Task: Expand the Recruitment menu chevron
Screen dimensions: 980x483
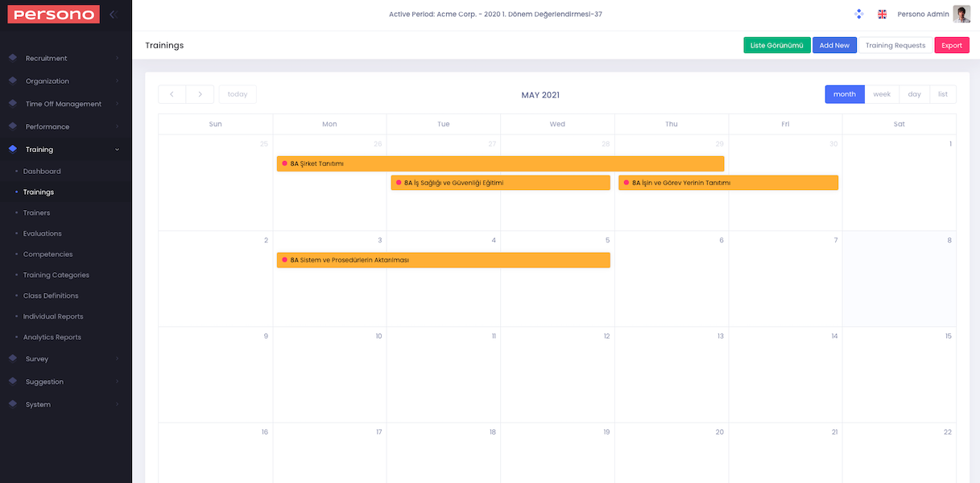Action: click(x=117, y=58)
